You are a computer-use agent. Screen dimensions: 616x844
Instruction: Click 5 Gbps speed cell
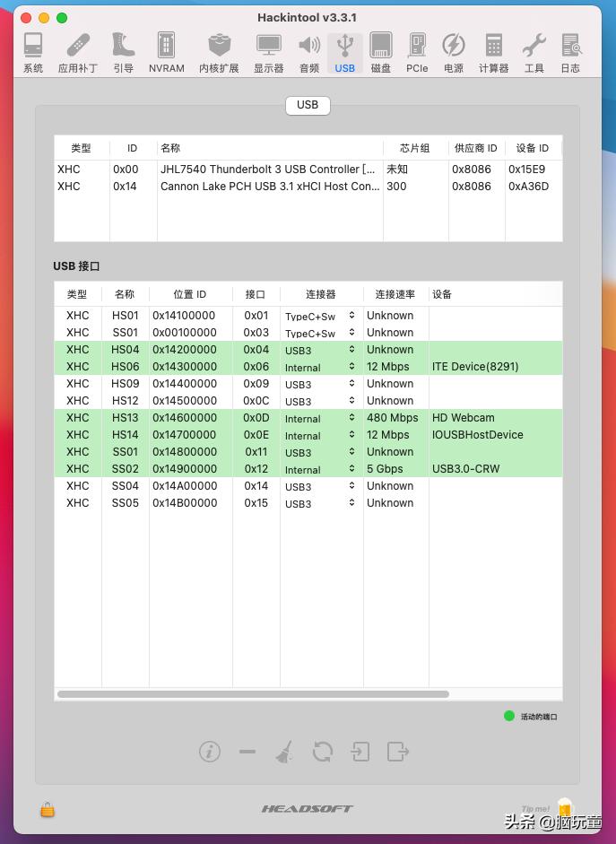[385, 469]
